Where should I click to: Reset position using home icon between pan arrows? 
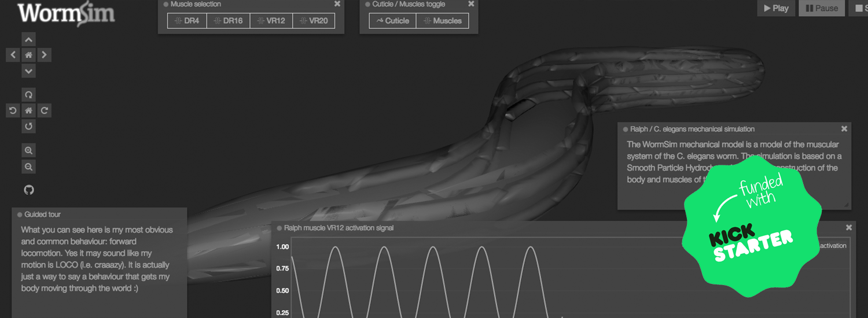(x=28, y=55)
